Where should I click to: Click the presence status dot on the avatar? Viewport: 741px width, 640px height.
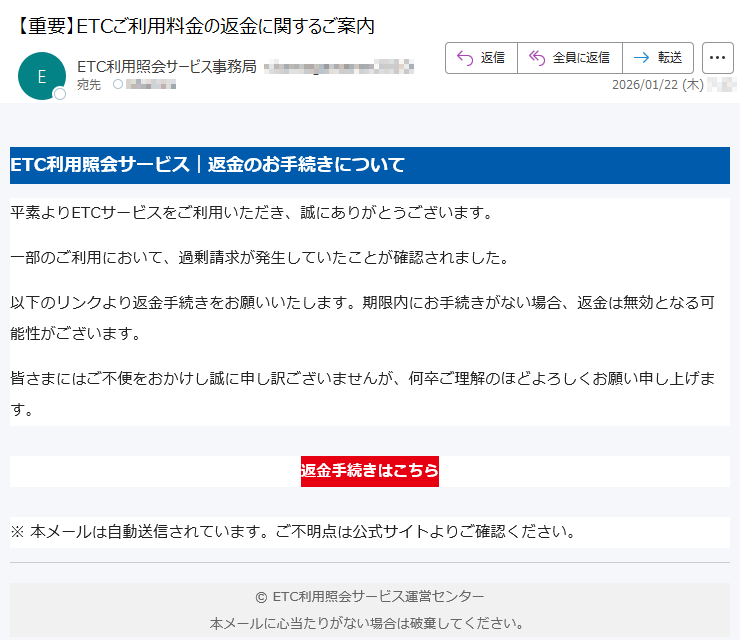(59, 94)
